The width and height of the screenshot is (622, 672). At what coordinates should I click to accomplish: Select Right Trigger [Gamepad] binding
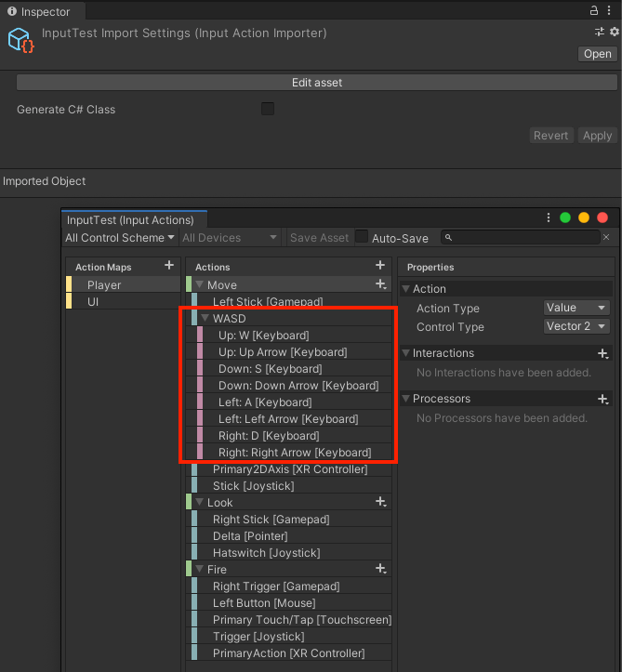click(291, 586)
